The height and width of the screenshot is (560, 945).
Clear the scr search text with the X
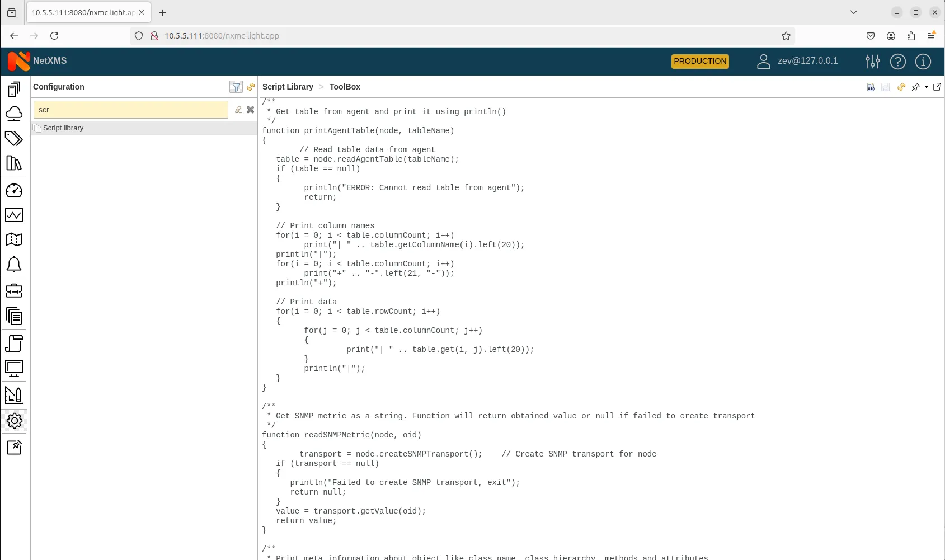[250, 110]
